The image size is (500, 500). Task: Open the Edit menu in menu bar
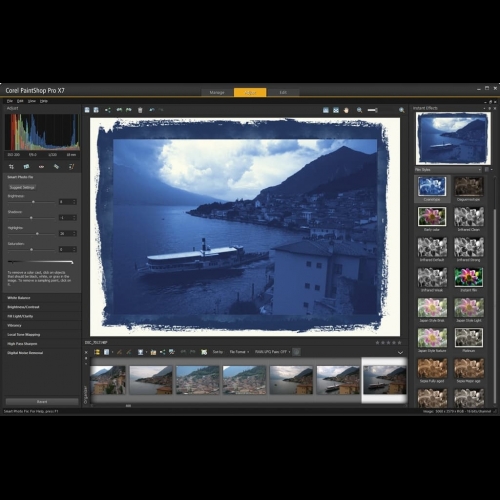pos(20,101)
